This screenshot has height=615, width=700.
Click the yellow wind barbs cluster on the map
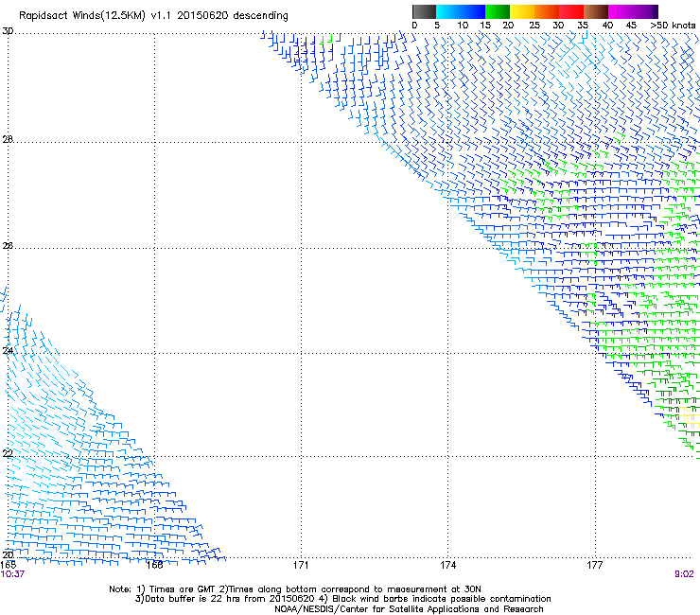pos(688,417)
